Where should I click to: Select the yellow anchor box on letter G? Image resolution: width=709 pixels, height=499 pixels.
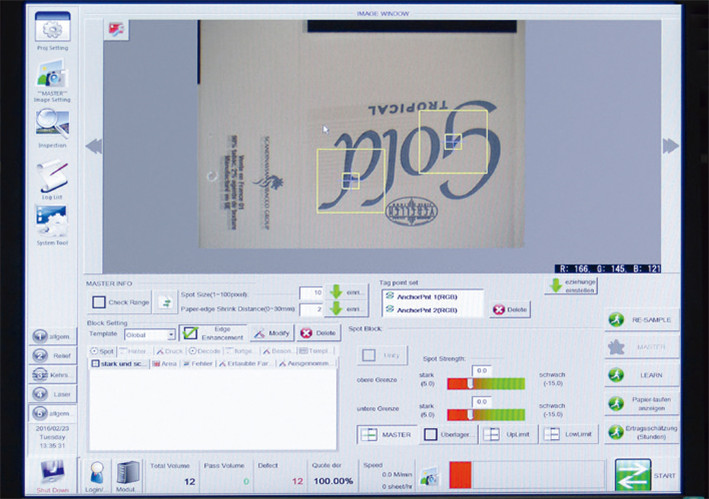(x=453, y=142)
